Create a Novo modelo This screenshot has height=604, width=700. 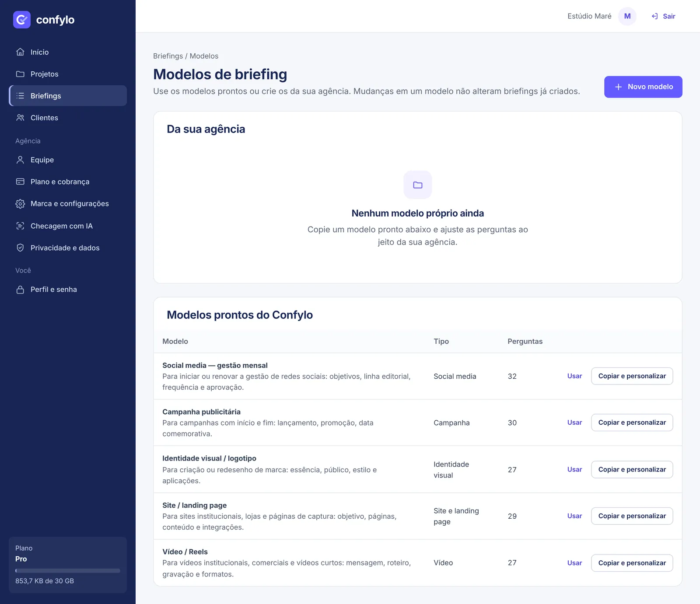click(643, 87)
